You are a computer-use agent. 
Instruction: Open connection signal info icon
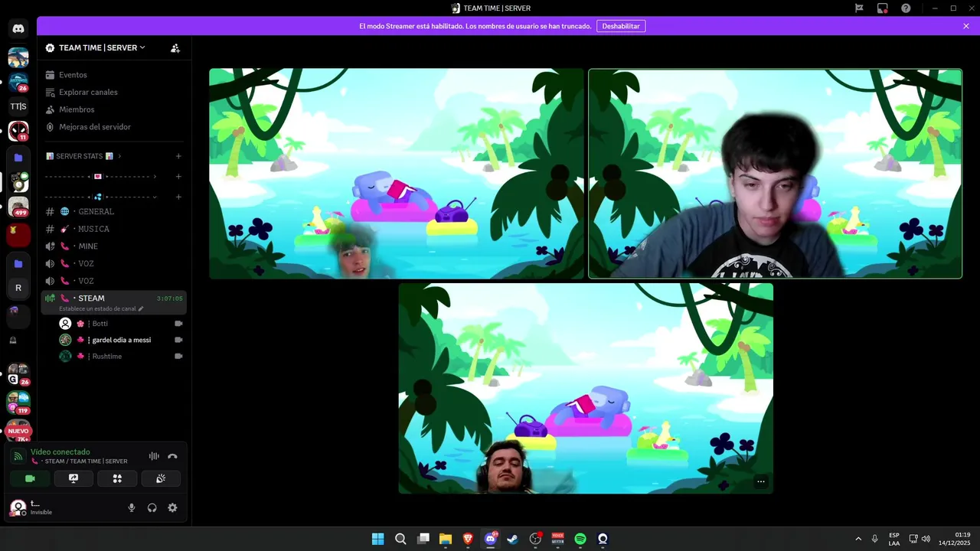click(x=18, y=456)
